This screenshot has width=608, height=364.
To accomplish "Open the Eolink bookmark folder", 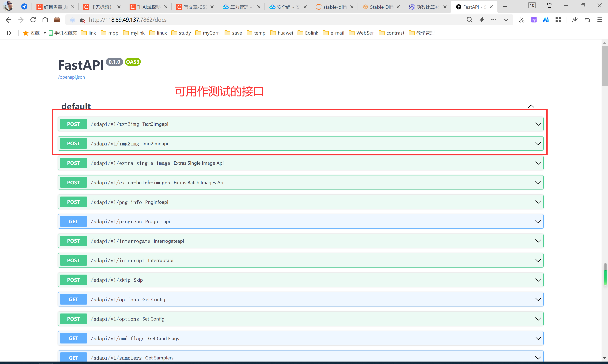I will (x=308, y=33).
